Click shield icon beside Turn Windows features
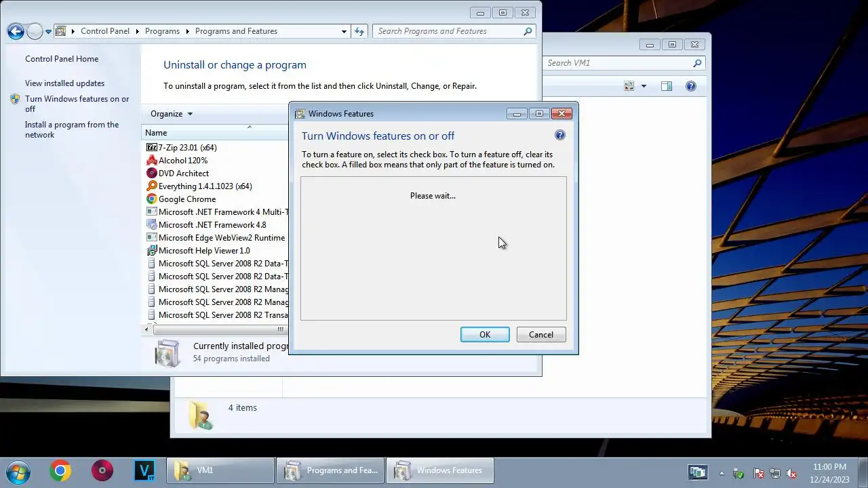Viewport: 868px width, 488px height. 15,99
